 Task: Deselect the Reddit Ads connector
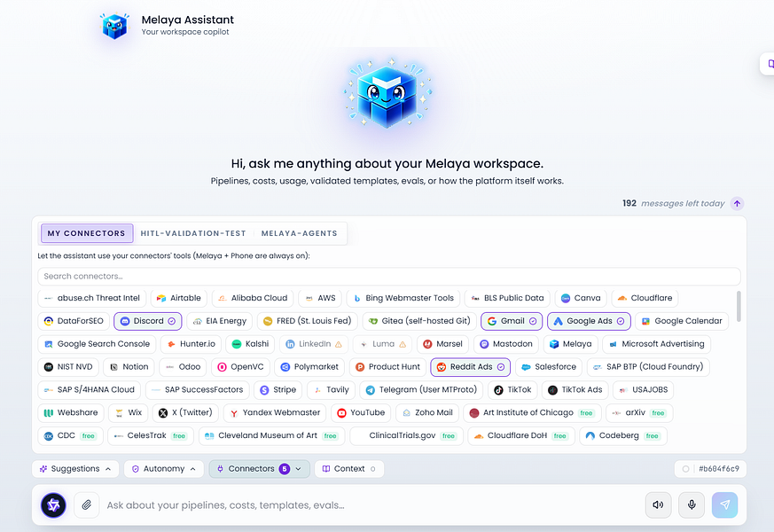tap(471, 367)
